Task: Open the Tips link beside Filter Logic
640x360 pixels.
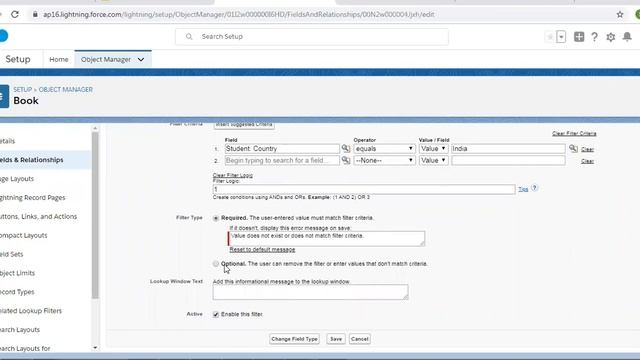Action: [523, 189]
